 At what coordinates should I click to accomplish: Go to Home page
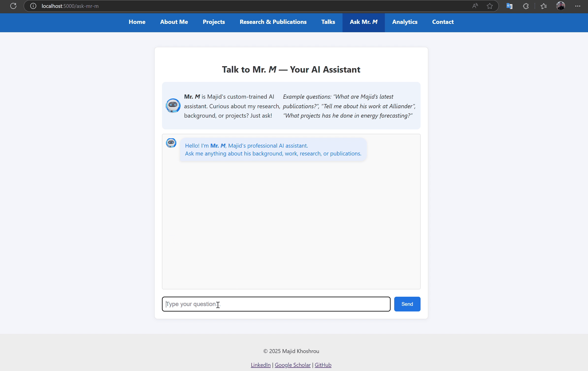[137, 22]
